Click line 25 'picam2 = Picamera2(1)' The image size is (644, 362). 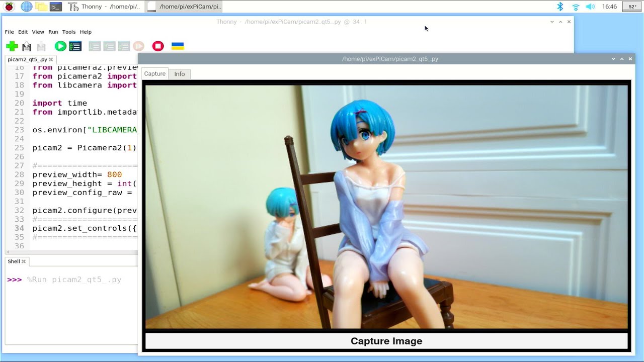click(85, 148)
